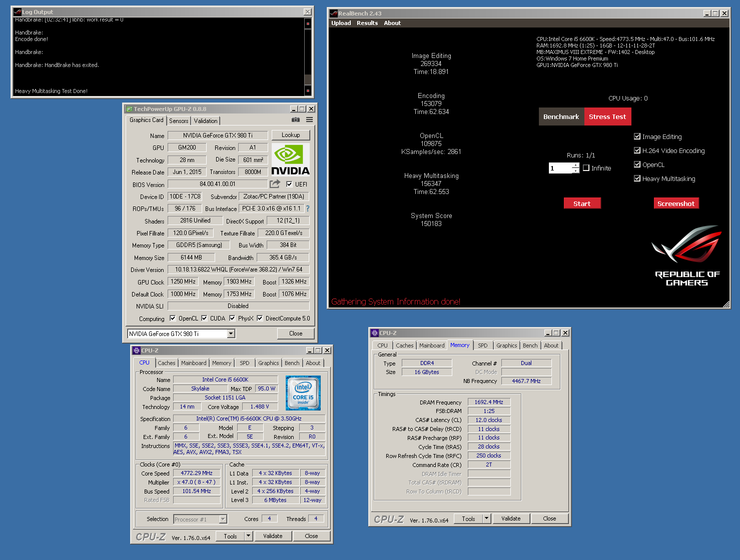Open the Results menu in RealBench

tap(367, 23)
